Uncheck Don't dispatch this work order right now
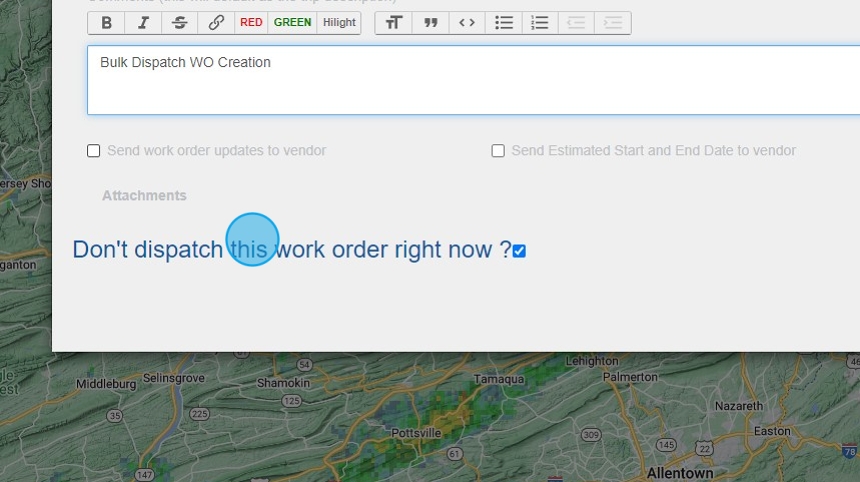This screenshot has height=482, width=860. click(519, 251)
